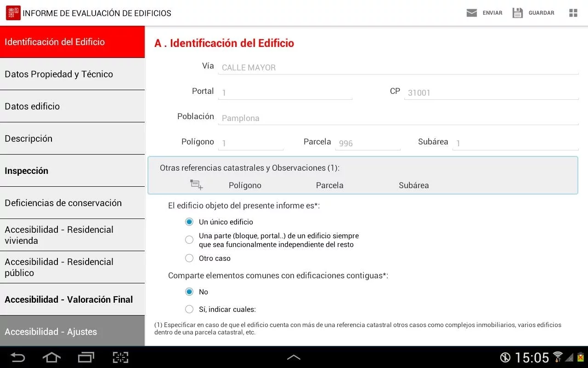Open the recent apps button
588x368 pixels.
pyautogui.click(x=86, y=357)
